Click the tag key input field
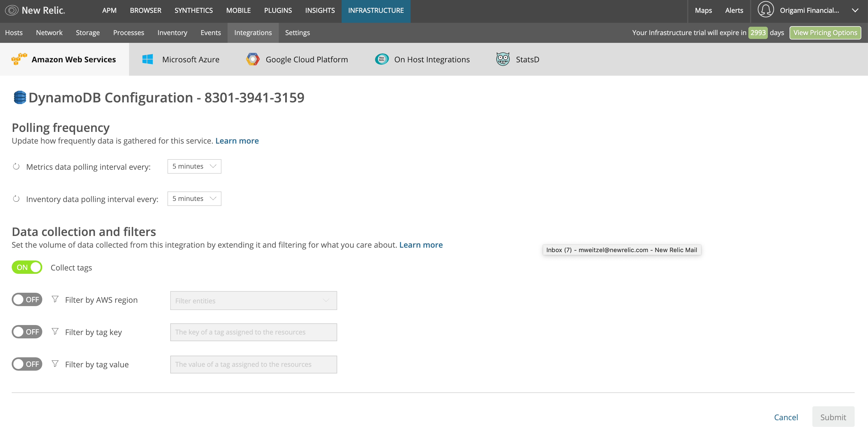The image size is (868, 433). 253,332
